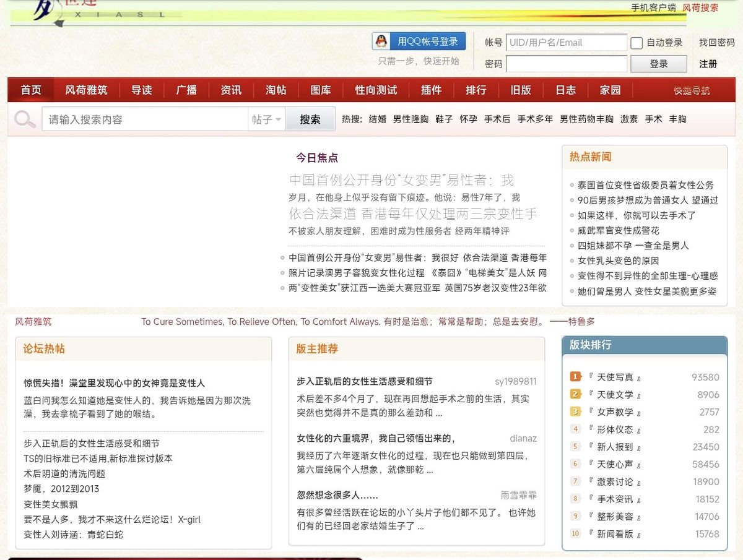Open hot post 惊慌失措！澡堂里发现心中的女神竟是变性人
Image resolution: width=743 pixels, height=560 pixels.
pos(114,383)
